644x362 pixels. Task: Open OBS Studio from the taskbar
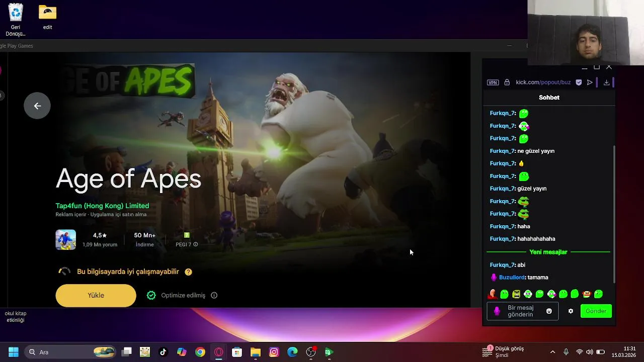click(x=311, y=352)
